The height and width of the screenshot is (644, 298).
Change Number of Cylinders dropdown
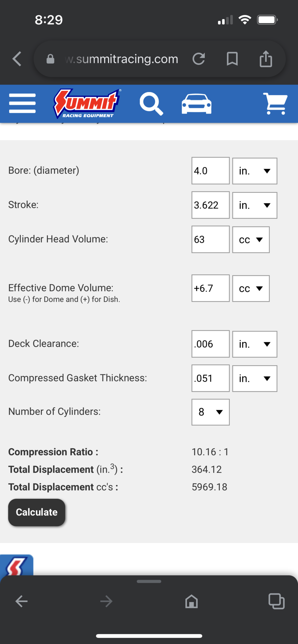click(x=211, y=412)
